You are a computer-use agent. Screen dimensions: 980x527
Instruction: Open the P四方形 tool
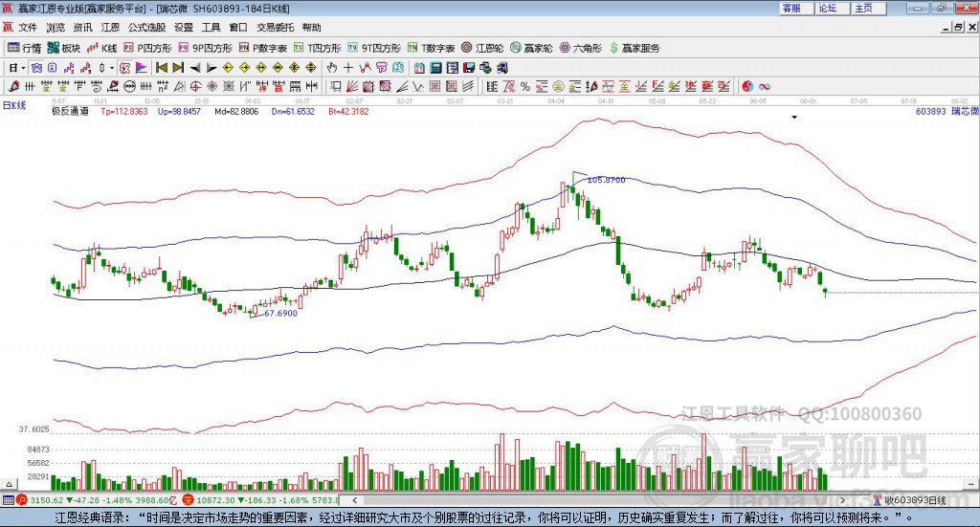[x=147, y=48]
